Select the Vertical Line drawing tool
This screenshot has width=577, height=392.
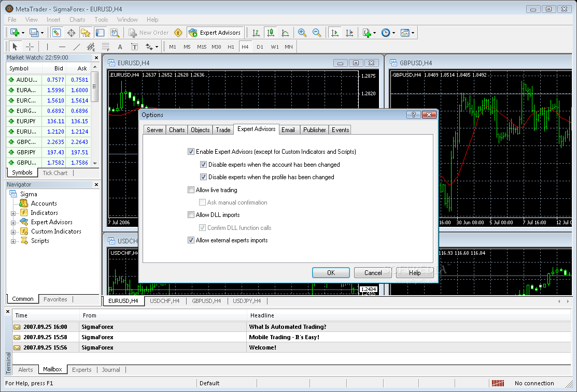(47, 47)
